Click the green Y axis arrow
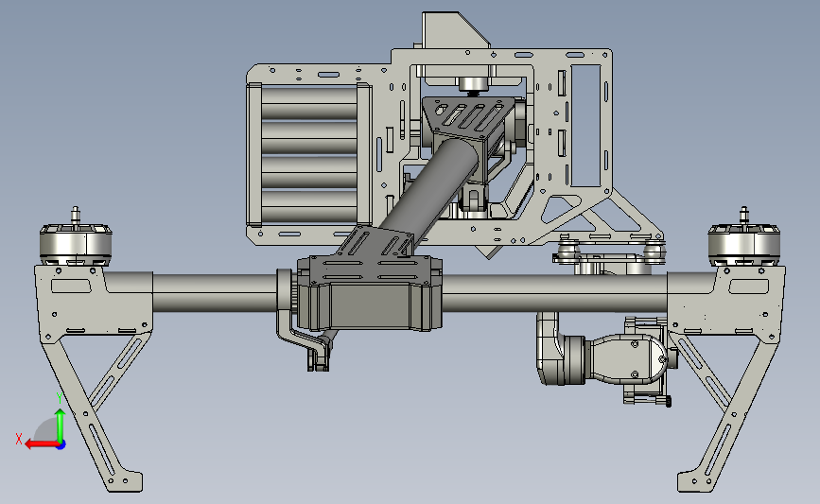 click(x=61, y=426)
